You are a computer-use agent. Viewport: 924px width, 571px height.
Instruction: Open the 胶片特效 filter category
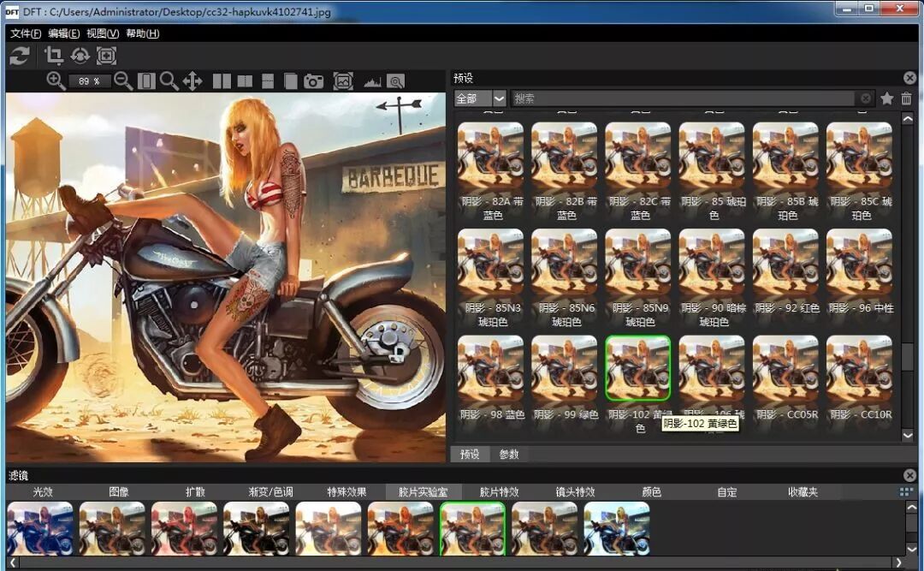click(499, 492)
